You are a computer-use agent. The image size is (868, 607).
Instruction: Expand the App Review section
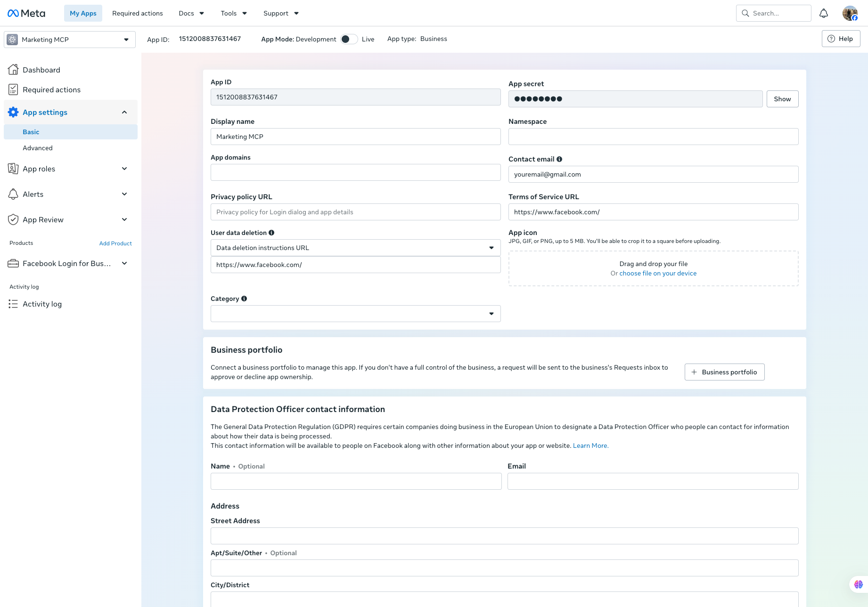(x=124, y=219)
